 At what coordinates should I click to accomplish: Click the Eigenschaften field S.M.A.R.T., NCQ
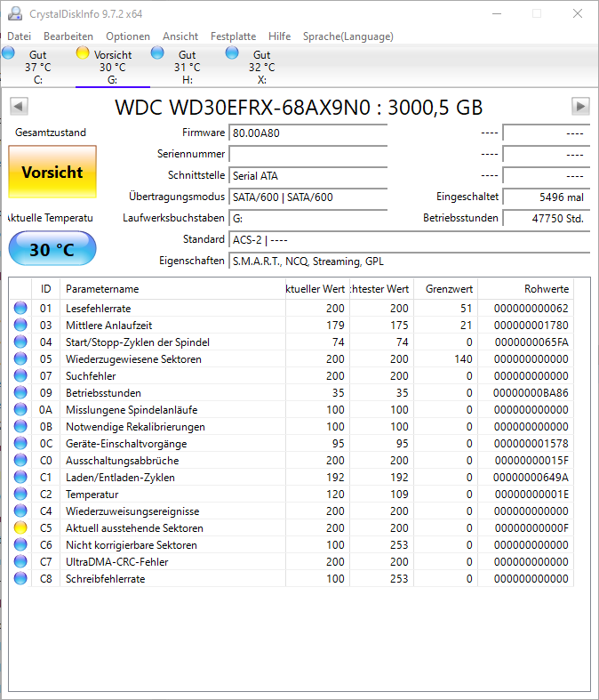[409, 261]
